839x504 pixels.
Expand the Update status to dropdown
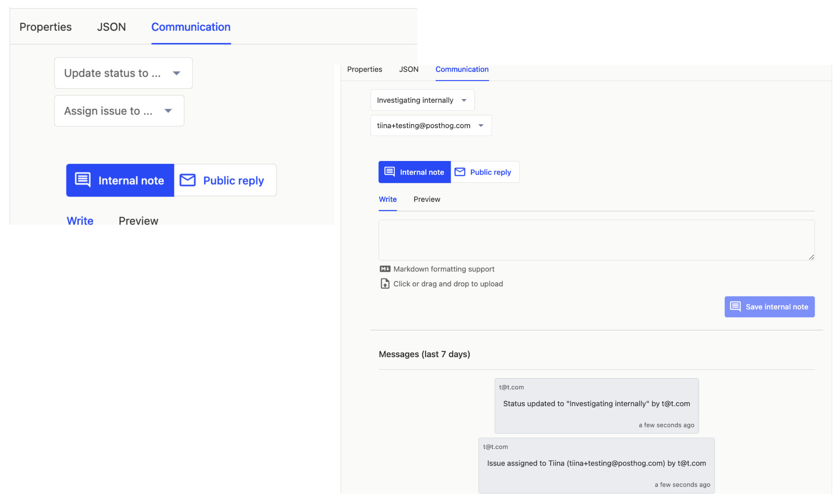click(x=123, y=73)
